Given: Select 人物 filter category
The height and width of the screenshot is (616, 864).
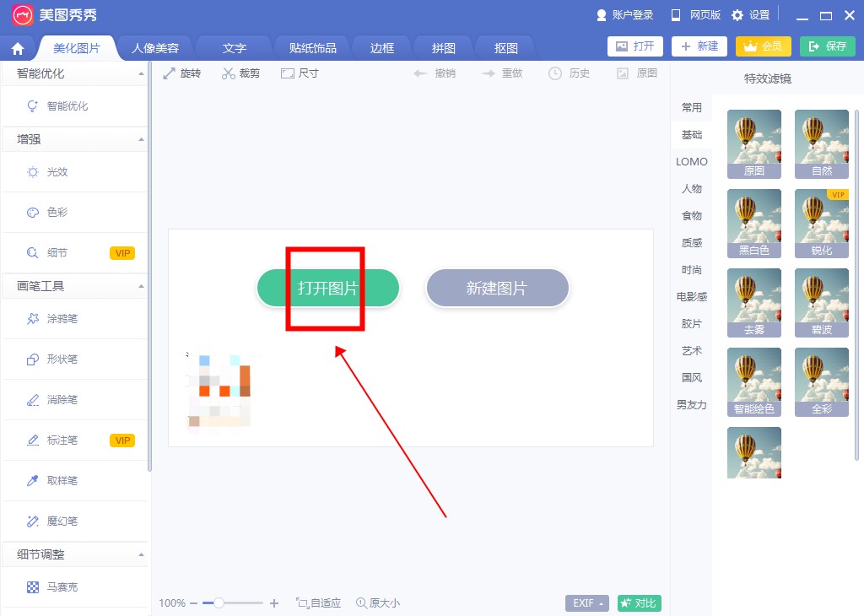Looking at the screenshot, I should pyautogui.click(x=692, y=188).
